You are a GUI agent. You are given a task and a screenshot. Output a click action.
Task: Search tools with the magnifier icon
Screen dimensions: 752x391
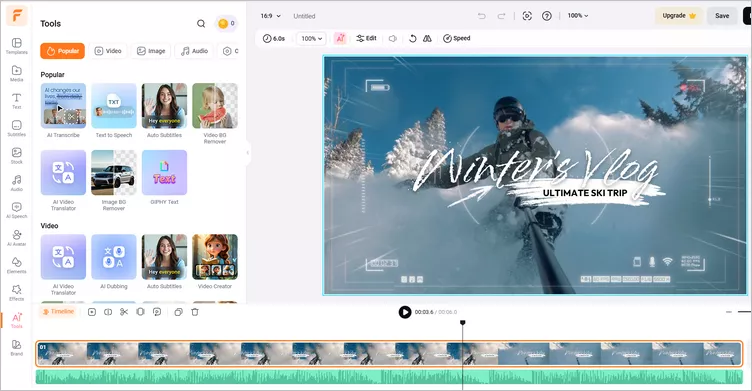pyautogui.click(x=201, y=24)
